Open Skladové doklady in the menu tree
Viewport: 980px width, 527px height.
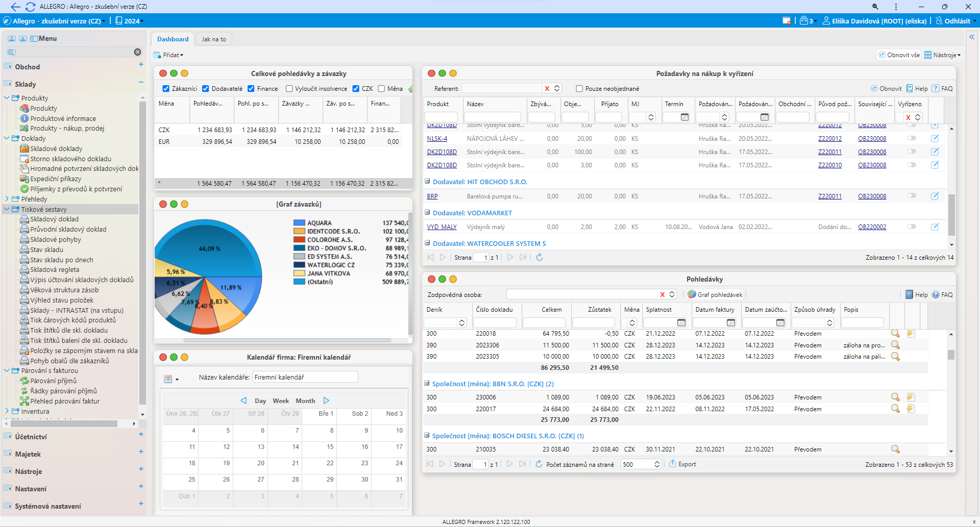(x=56, y=148)
